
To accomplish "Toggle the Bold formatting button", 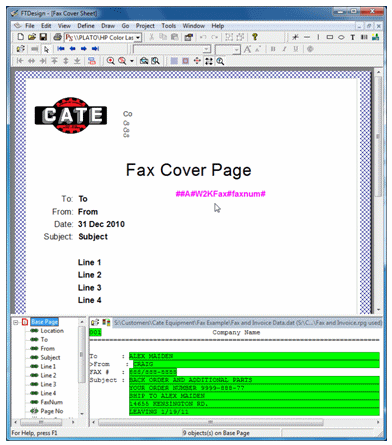I will (273, 49).
